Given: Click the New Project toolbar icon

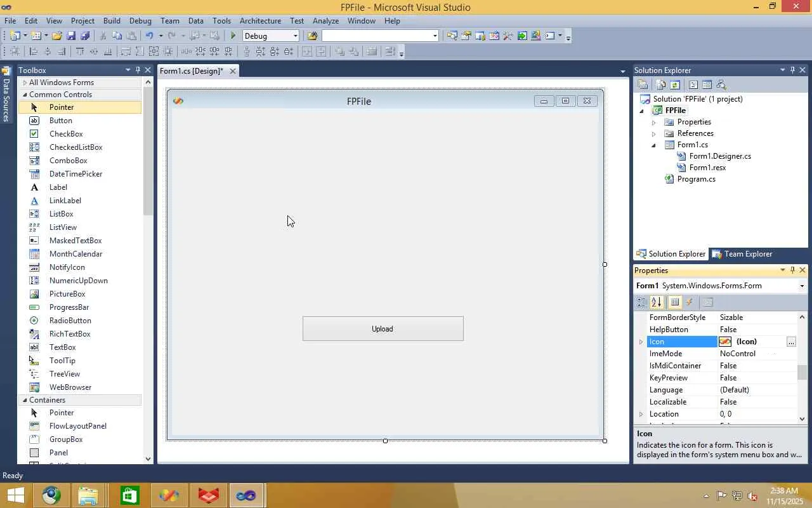Looking at the screenshot, I should click(15, 36).
